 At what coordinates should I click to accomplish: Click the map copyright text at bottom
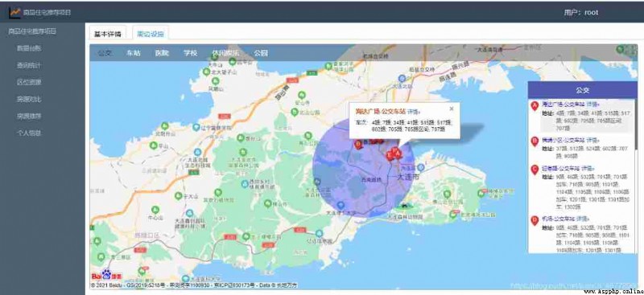coord(194,285)
